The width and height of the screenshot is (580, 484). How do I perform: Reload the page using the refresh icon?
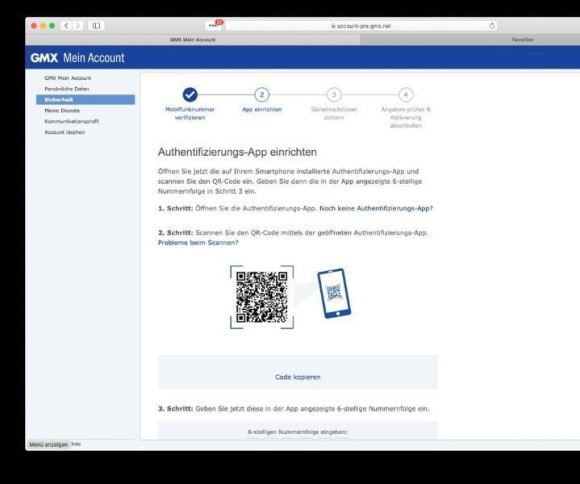coord(492,26)
